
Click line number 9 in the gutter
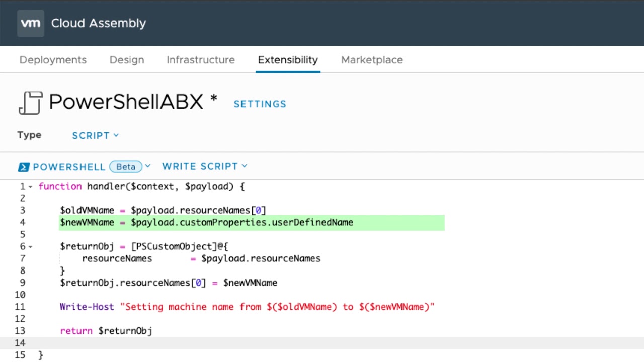coord(23,283)
